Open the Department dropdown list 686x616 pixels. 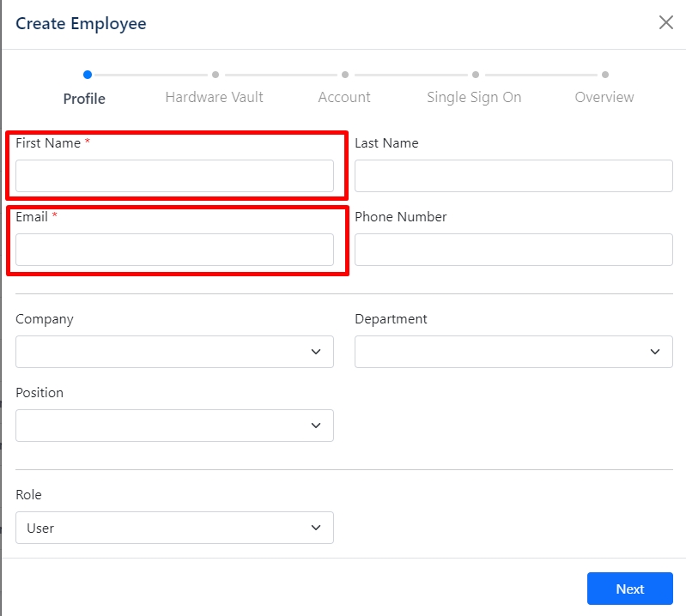(x=513, y=352)
